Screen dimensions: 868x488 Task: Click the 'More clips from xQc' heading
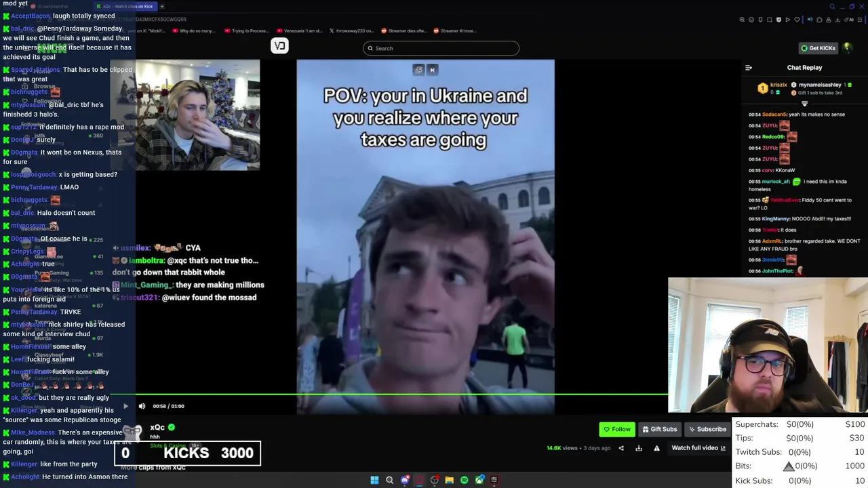(x=153, y=468)
